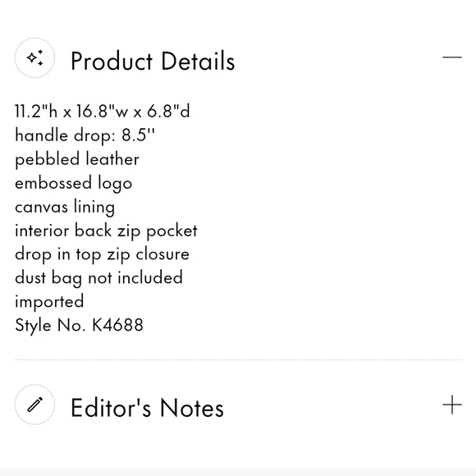Click the divider line above Editor's Notes

pyautogui.click(x=238, y=359)
